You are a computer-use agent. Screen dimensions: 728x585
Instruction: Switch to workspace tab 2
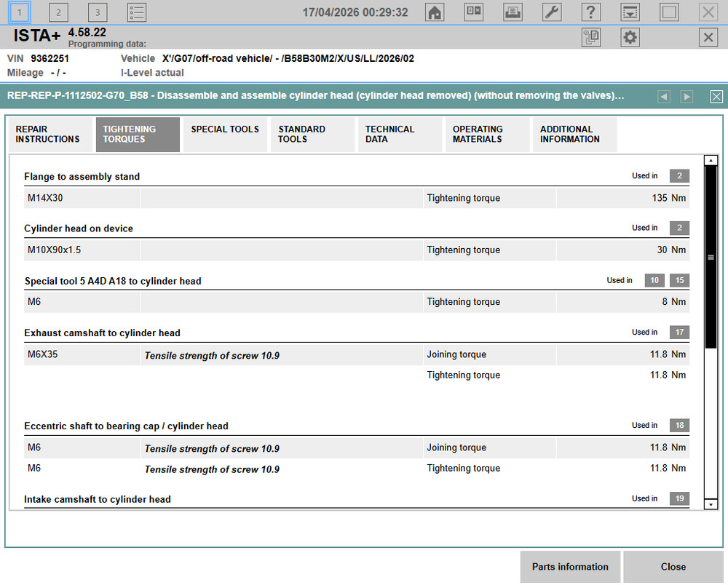[58, 12]
